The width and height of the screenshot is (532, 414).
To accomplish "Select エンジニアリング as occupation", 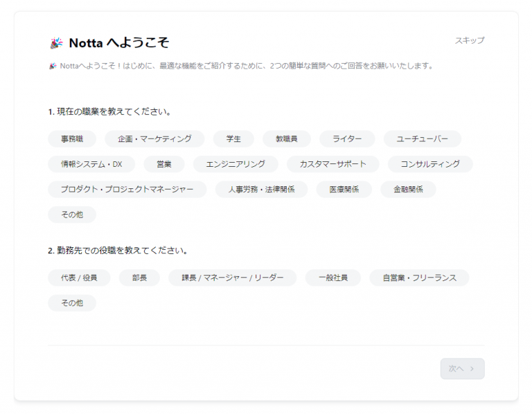I will coord(235,165).
